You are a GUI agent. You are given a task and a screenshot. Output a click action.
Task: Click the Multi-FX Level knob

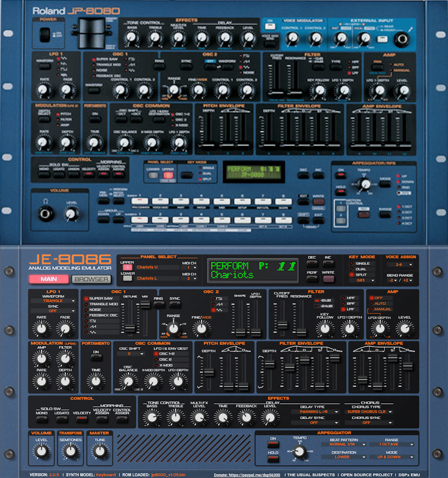point(199,417)
